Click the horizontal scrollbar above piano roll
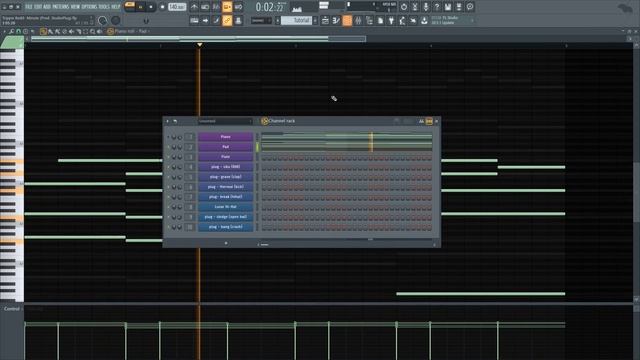Viewport: 640px width, 360px height. (x=198, y=39)
